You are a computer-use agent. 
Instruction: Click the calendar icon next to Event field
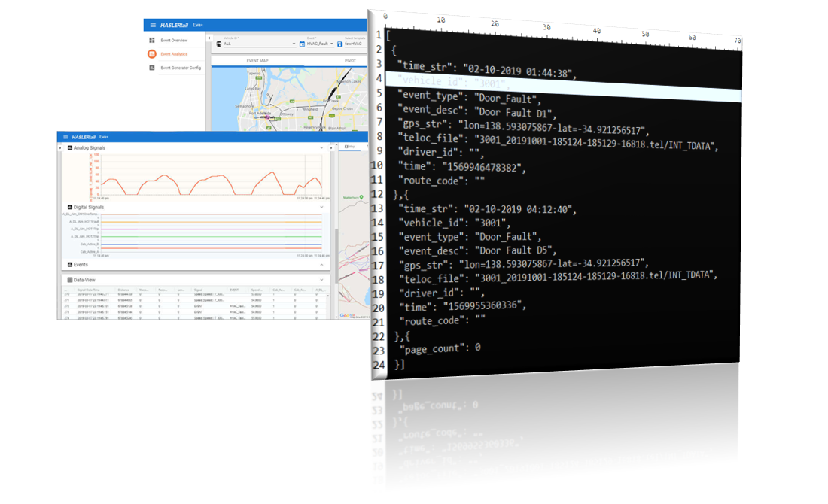tap(301, 44)
